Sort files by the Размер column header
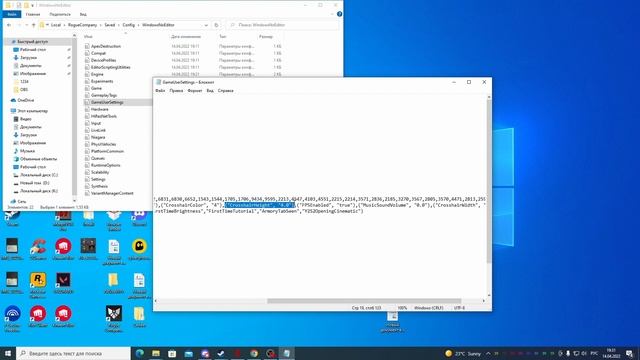The height and width of the screenshot is (360, 640). (x=266, y=37)
